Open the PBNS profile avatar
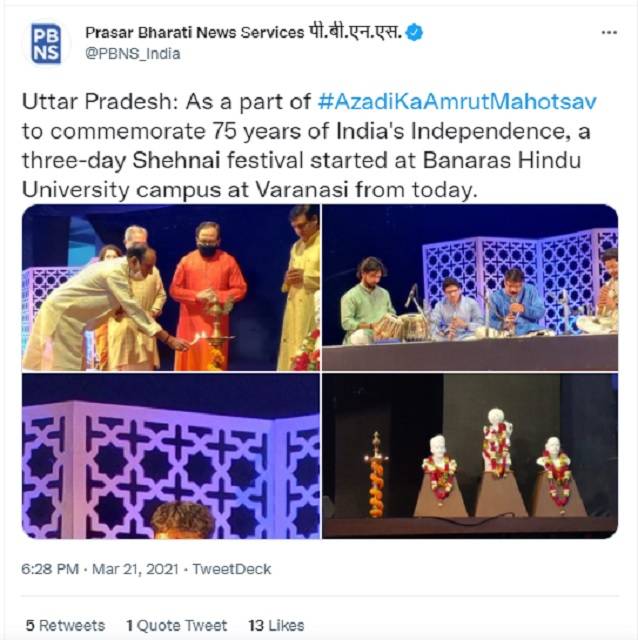 46,44
